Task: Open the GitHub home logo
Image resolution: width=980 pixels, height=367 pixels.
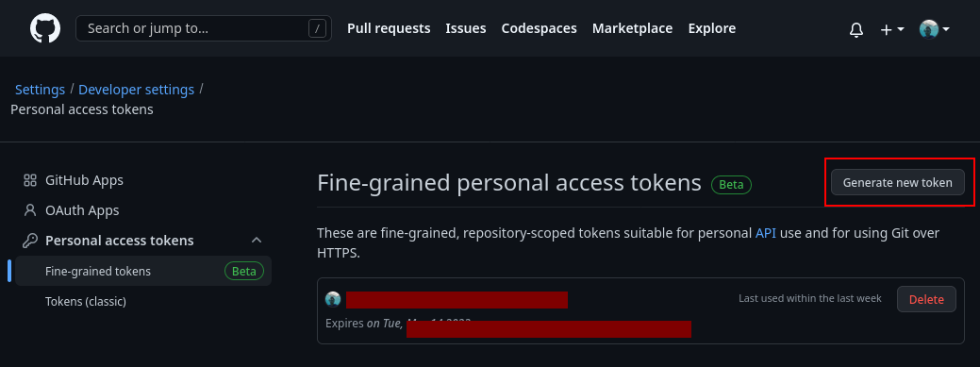Action: (45, 28)
